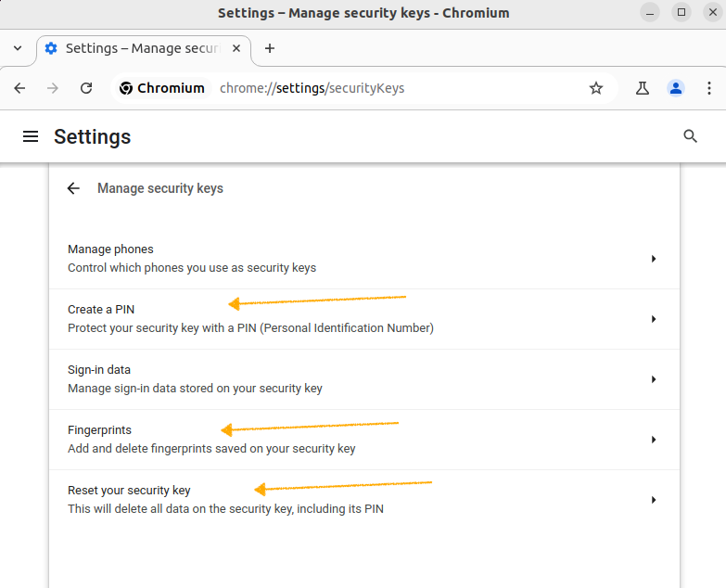Image resolution: width=726 pixels, height=588 pixels.
Task: Open a new tab with plus button
Action: point(270,48)
